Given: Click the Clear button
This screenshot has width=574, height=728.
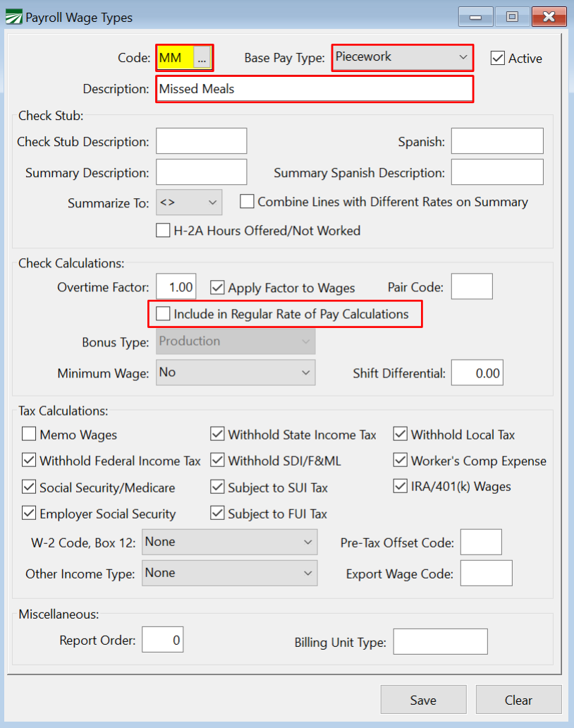Looking at the screenshot, I should click(518, 700).
